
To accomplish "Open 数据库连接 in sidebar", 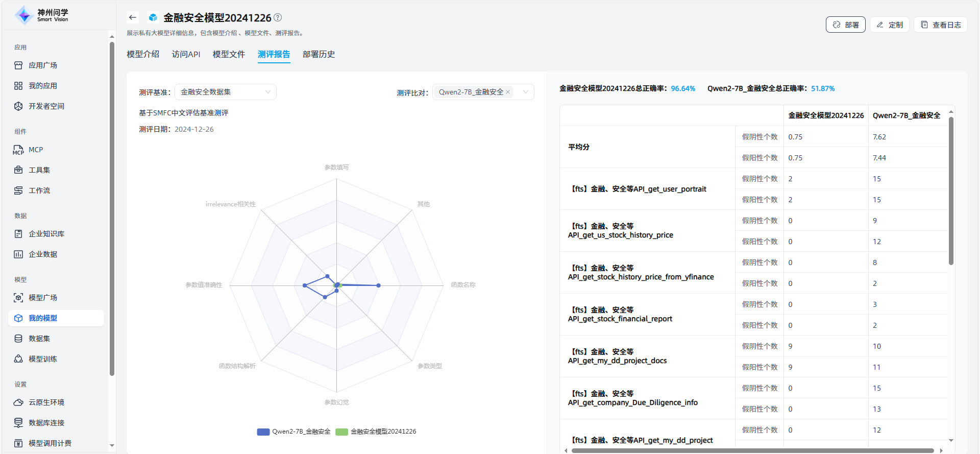I will pyautogui.click(x=46, y=423).
